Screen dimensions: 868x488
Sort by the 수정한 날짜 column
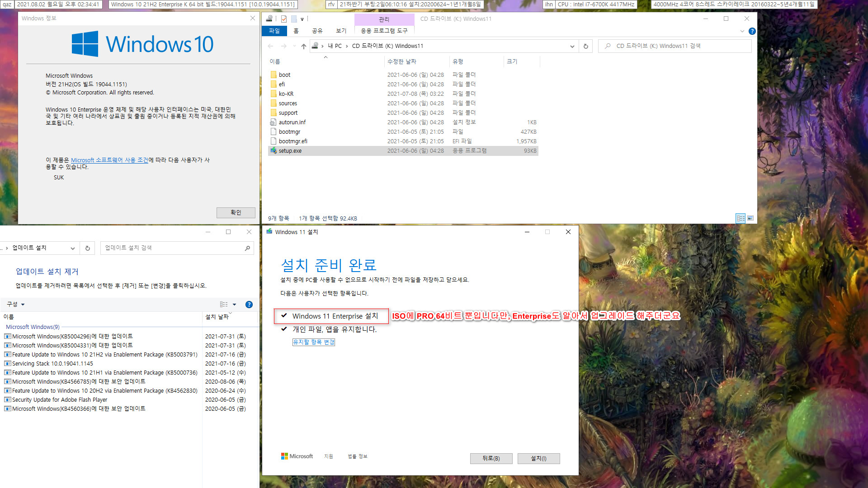coord(416,61)
